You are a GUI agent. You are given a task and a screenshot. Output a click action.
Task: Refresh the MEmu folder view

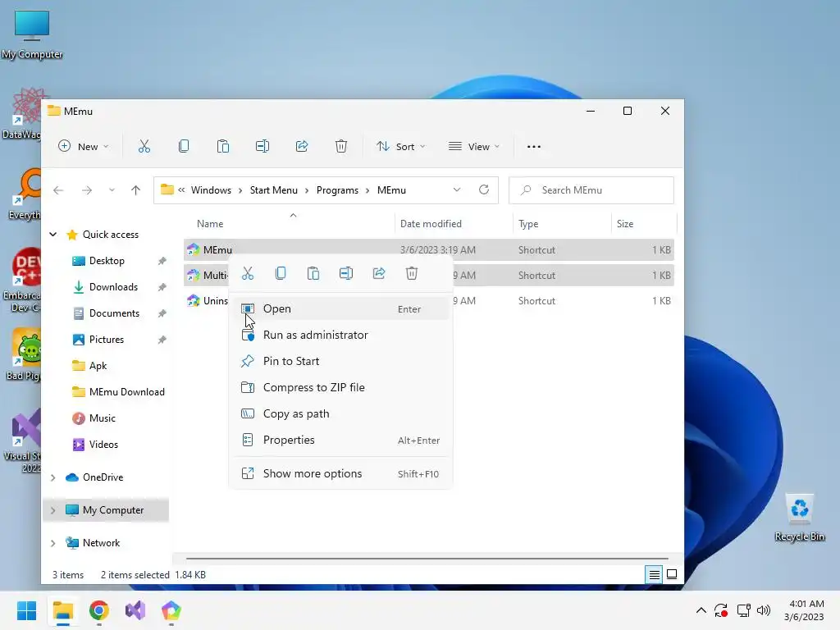(x=484, y=189)
